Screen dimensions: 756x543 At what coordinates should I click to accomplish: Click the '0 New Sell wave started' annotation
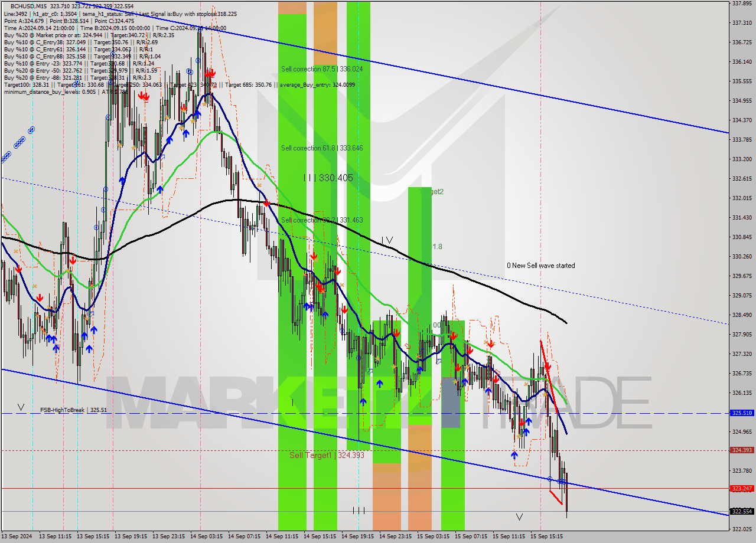(x=540, y=266)
